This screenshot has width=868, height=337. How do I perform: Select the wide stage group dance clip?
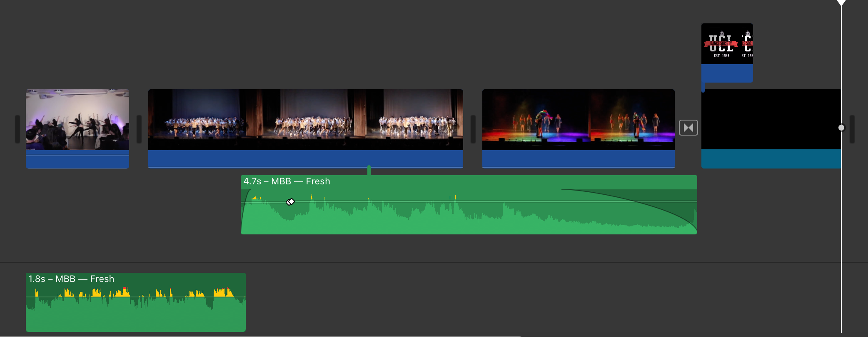tap(305, 120)
